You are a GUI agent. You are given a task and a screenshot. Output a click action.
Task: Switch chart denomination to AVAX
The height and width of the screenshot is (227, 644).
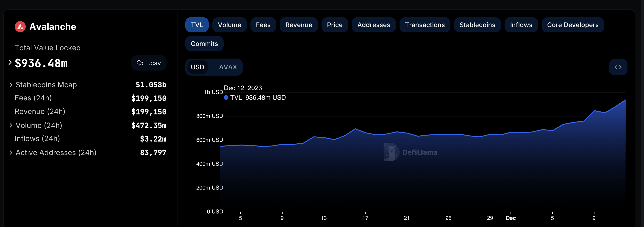click(228, 67)
